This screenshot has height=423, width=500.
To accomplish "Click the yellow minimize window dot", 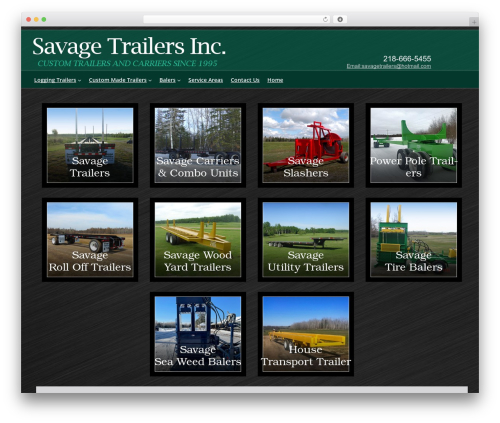I will pyautogui.click(x=36, y=20).
